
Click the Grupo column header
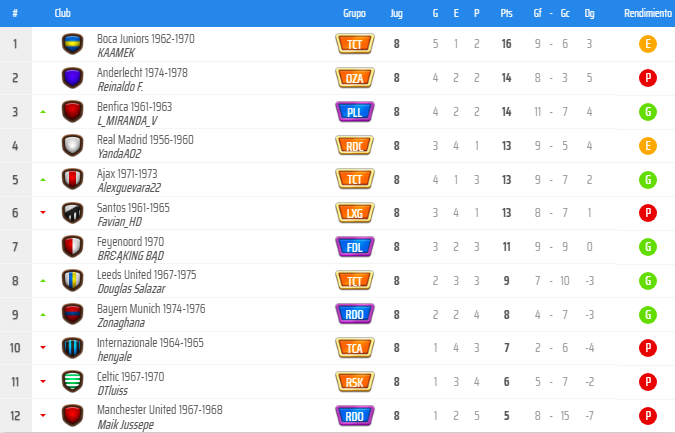coord(354,13)
